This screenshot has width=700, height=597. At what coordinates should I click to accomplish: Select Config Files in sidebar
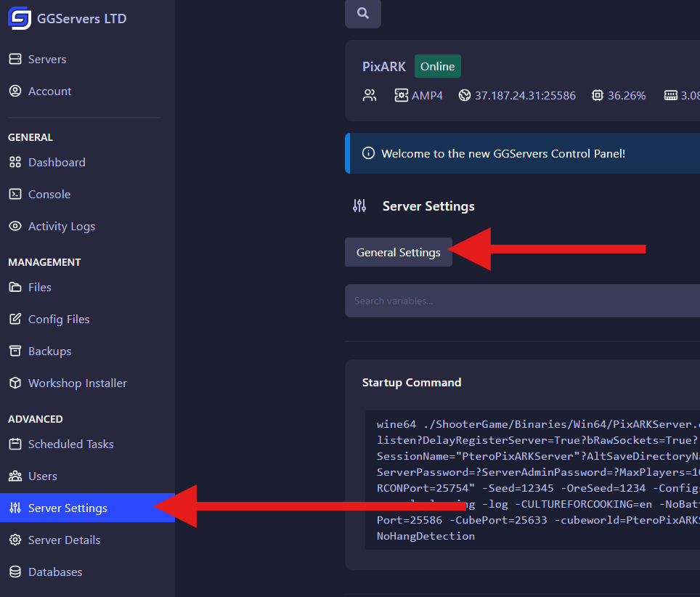click(59, 320)
